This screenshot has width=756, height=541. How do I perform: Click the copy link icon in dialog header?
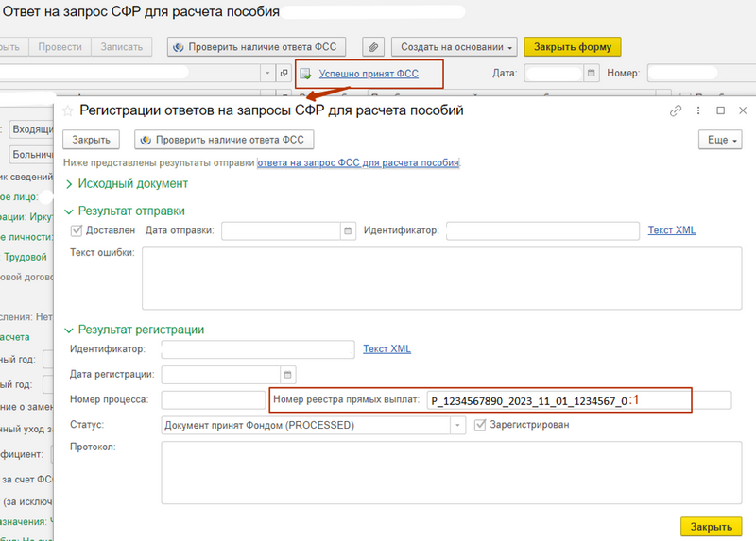(676, 110)
